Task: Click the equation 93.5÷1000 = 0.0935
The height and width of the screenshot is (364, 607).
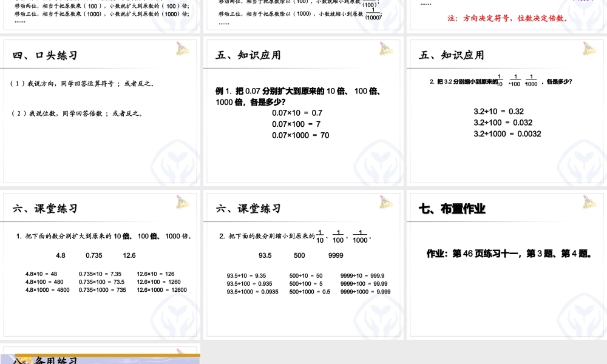Action: [x=253, y=292]
